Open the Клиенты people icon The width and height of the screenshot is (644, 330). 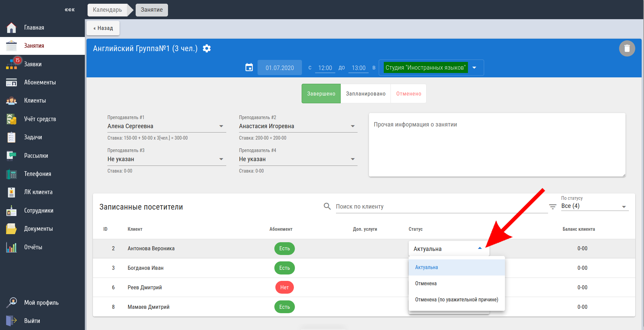[x=11, y=101]
